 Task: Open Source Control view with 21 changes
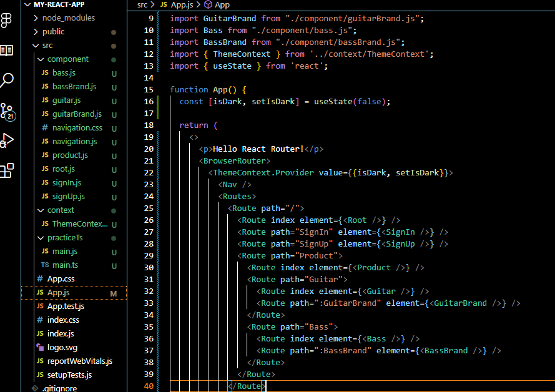7,112
